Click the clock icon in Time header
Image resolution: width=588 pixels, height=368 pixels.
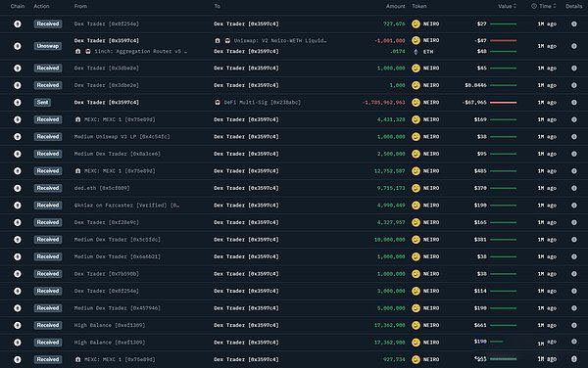534,6
